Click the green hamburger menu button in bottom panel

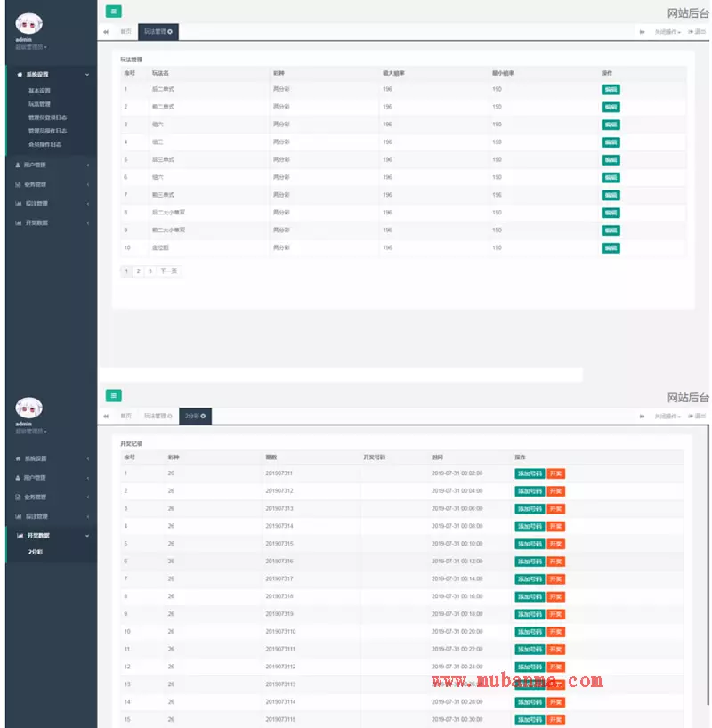tap(113, 395)
